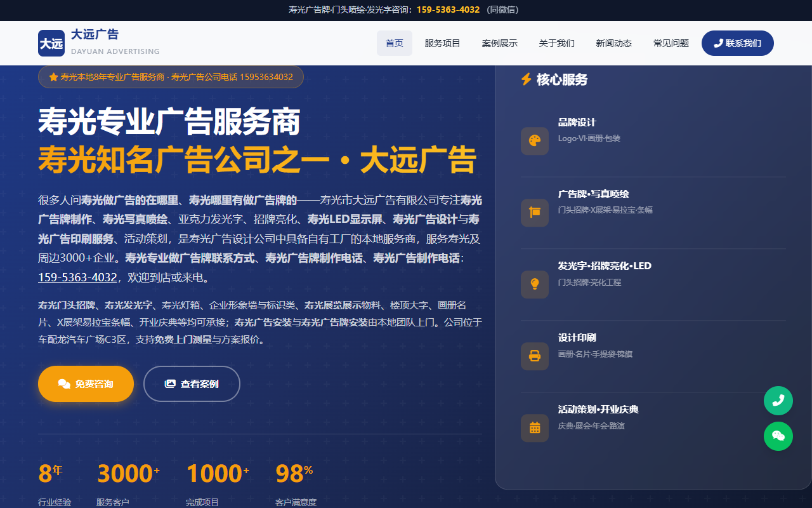Viewport: 812px width, 508px height.
Task: Click the 完成项目 label
Action: pyautogui.click(x=202, y=502)
